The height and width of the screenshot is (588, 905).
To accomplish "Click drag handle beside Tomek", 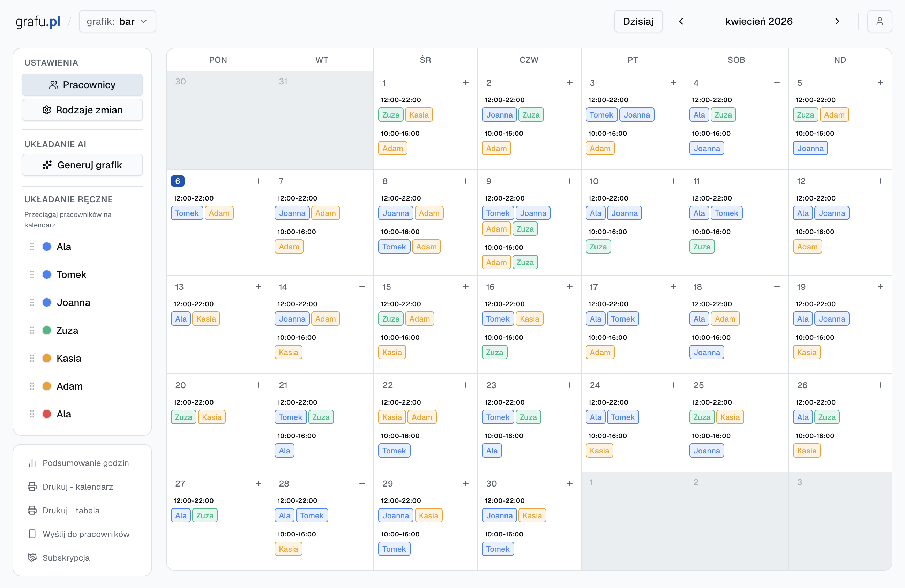I will (x=32, y=274).
